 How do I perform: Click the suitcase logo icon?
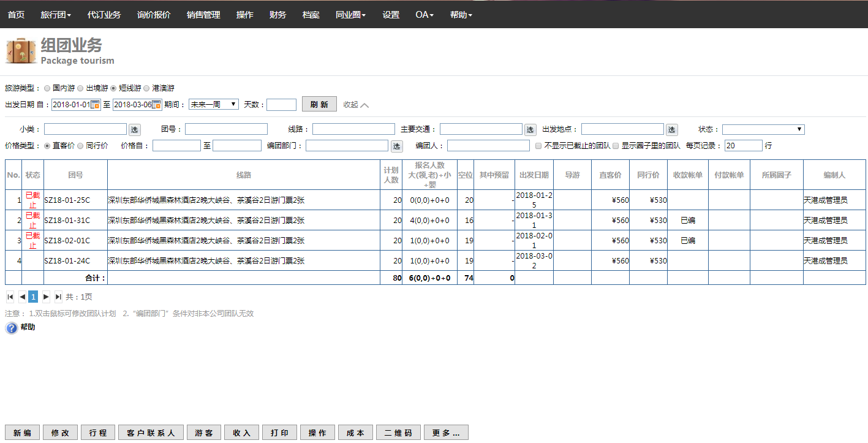pos(21,51)
